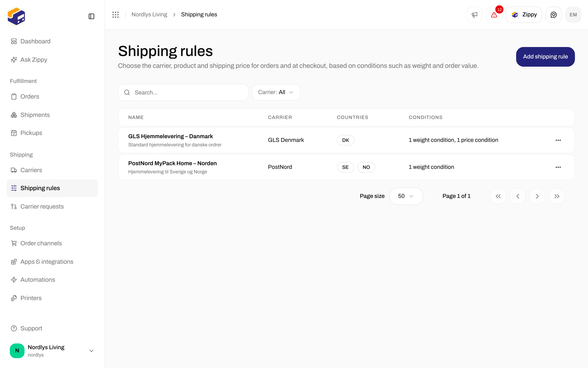Click PostNord carrier cell
The image size is (588, 368).
click(280, 167)
